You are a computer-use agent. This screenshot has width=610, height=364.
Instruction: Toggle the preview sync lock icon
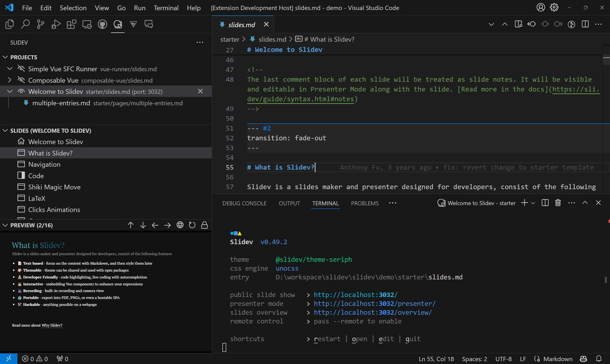(204, 225)
